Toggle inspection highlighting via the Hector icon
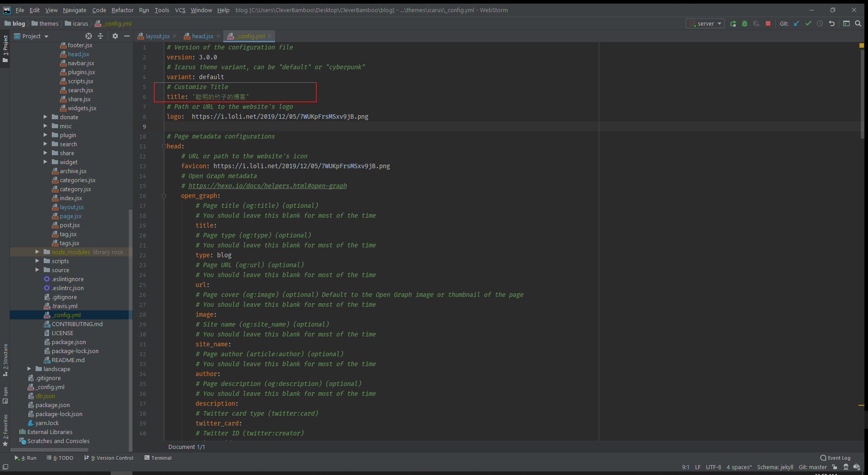Image resolution: width=868 pixels, height=475 pixels. pos(846,467)
